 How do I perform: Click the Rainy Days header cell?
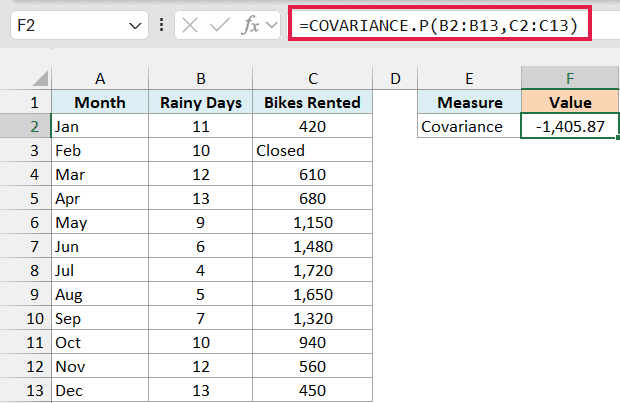pos(200,102)
